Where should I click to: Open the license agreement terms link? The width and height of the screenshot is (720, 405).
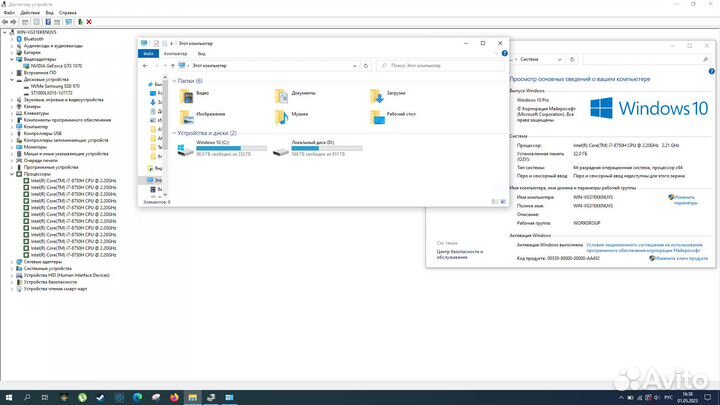coord(644,248)
